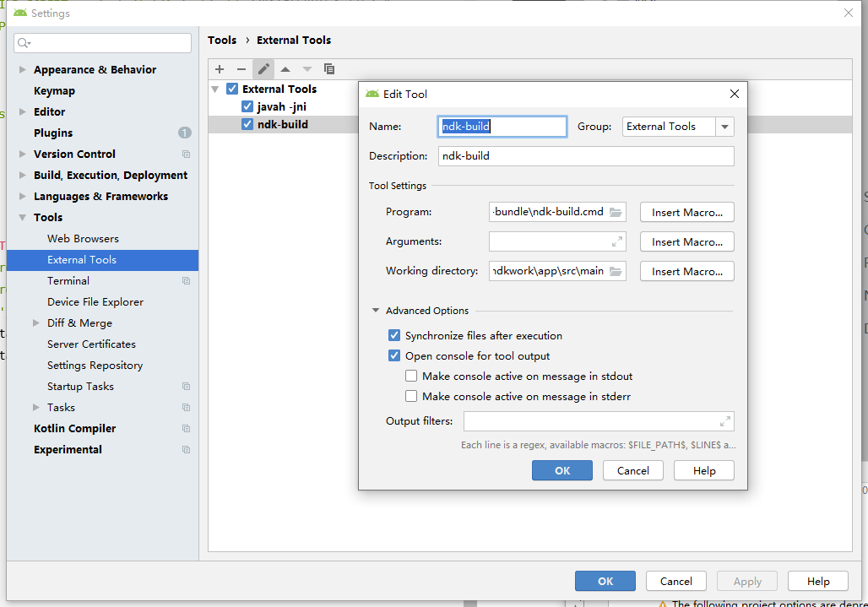Click the Copy tool icon in toolbar

329,69
